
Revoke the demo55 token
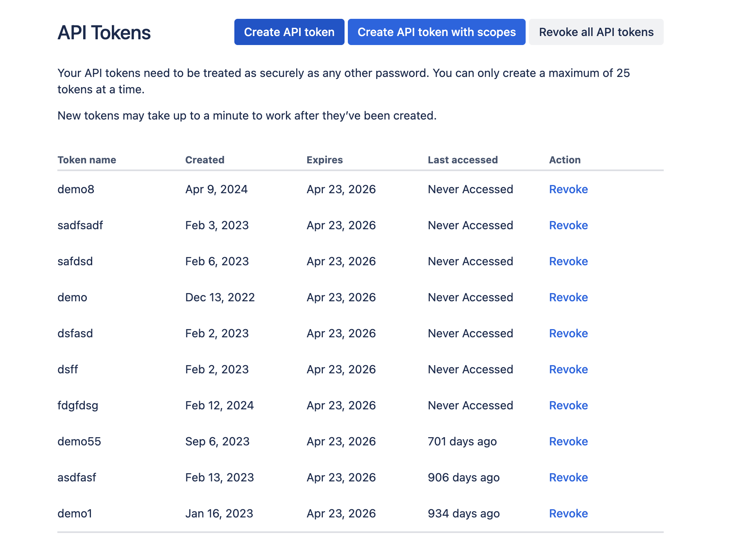(568, 441)
